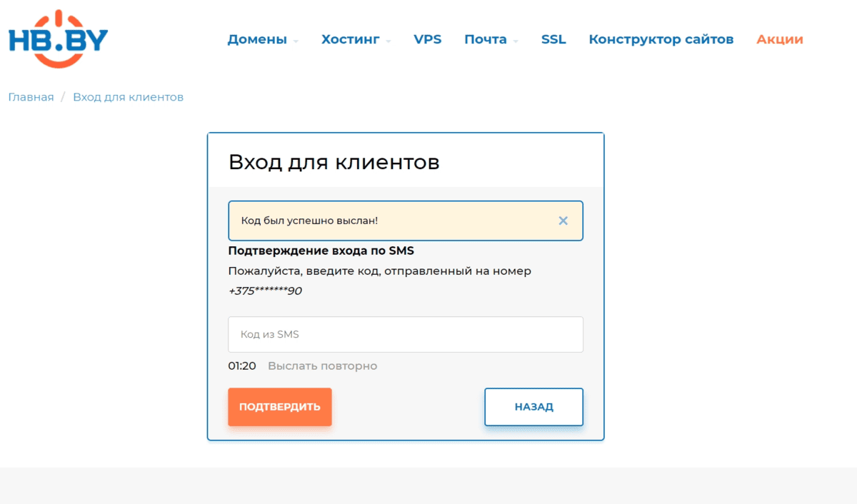The height and width of the screenshot is (504, 857).
Task: Click the masked phone number +375*******90
Action: coord(265,291)
